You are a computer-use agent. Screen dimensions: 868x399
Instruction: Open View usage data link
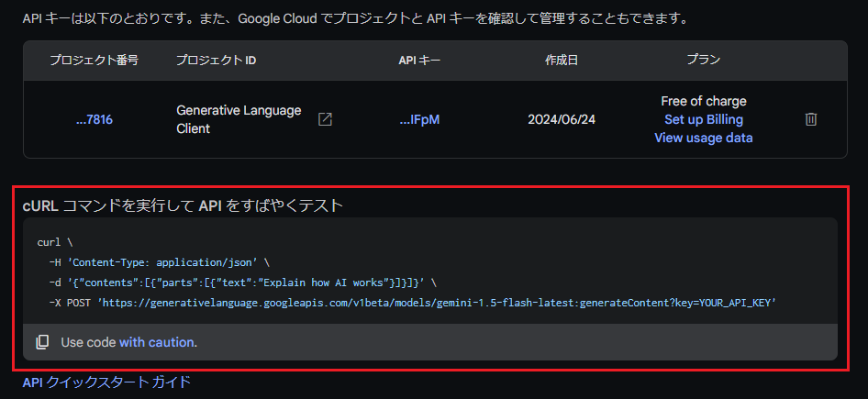[x=704, y=138]
